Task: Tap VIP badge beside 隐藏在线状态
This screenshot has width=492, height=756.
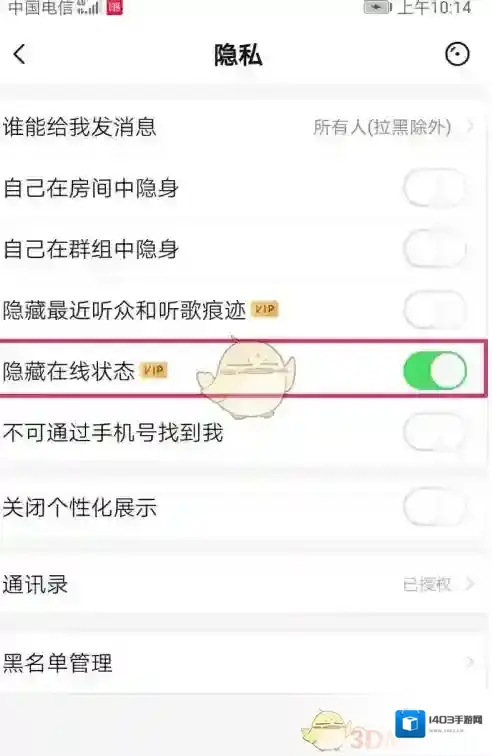Action: 154,370
